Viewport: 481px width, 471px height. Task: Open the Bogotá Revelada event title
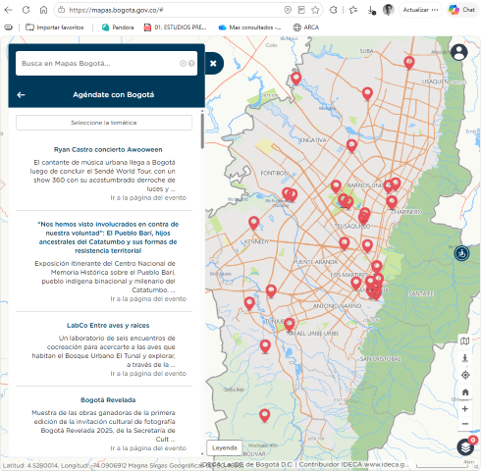108,400
